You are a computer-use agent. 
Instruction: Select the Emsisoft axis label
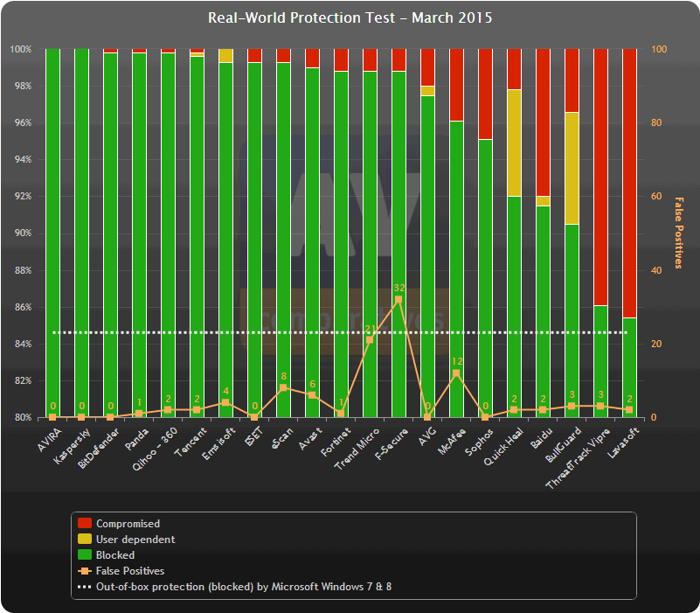pyautogui.click(x=218, y=443)
